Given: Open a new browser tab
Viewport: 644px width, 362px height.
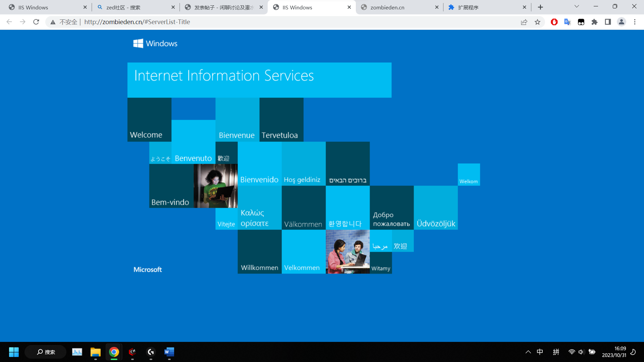Looking at the screenshot, I should coord(540,7).
